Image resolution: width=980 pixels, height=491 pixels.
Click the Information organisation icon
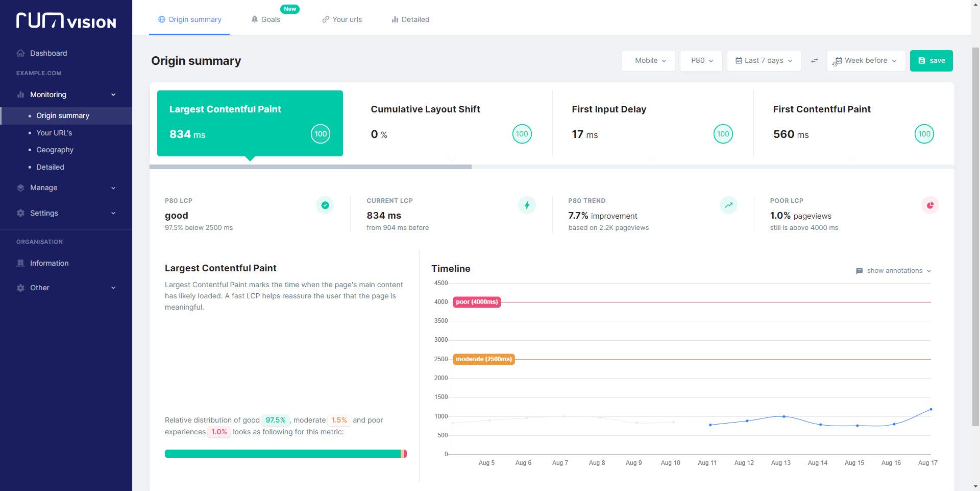click(x=20, y=263)
